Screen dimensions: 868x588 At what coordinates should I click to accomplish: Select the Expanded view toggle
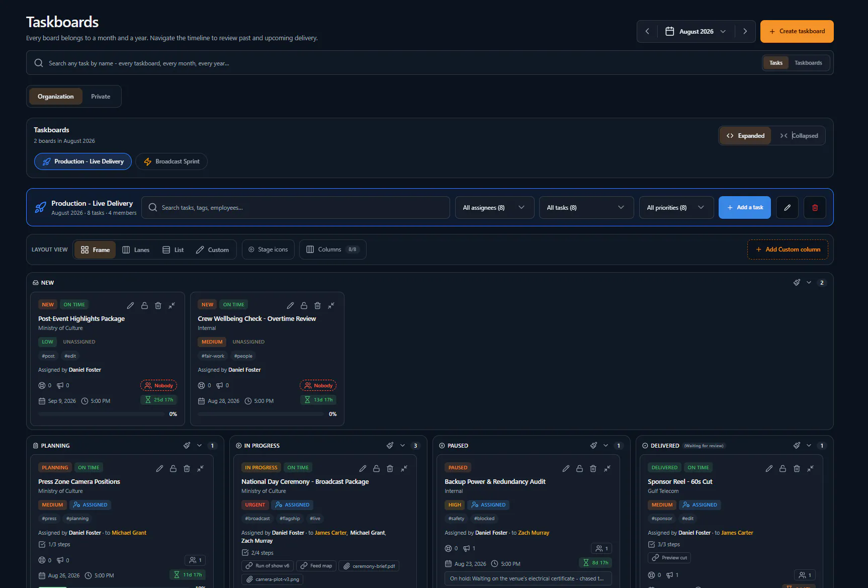click(745, 136)
